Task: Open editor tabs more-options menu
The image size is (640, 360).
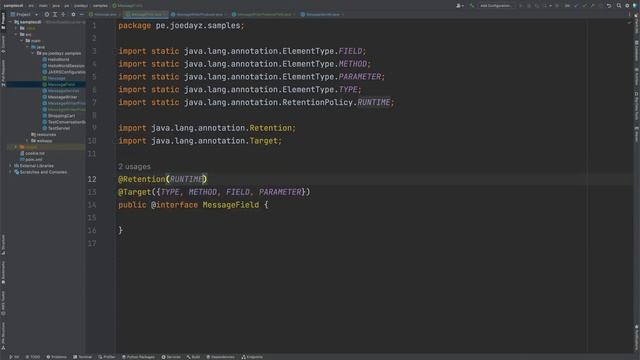Action: [x=629, y=14]
